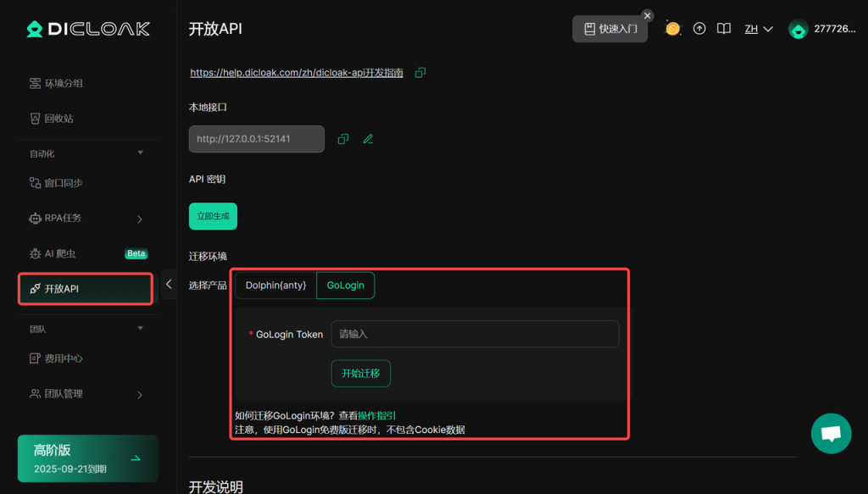Copy the API guide link

coord(420,73)
